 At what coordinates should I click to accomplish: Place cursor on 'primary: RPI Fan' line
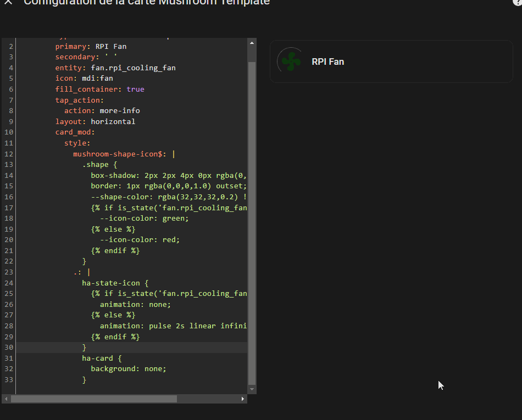coord(91,46)
